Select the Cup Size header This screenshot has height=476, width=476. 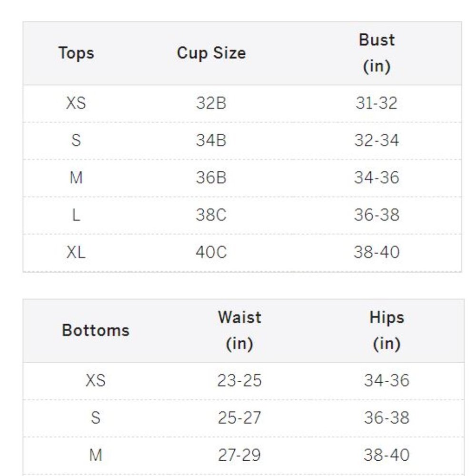point(211,53)
